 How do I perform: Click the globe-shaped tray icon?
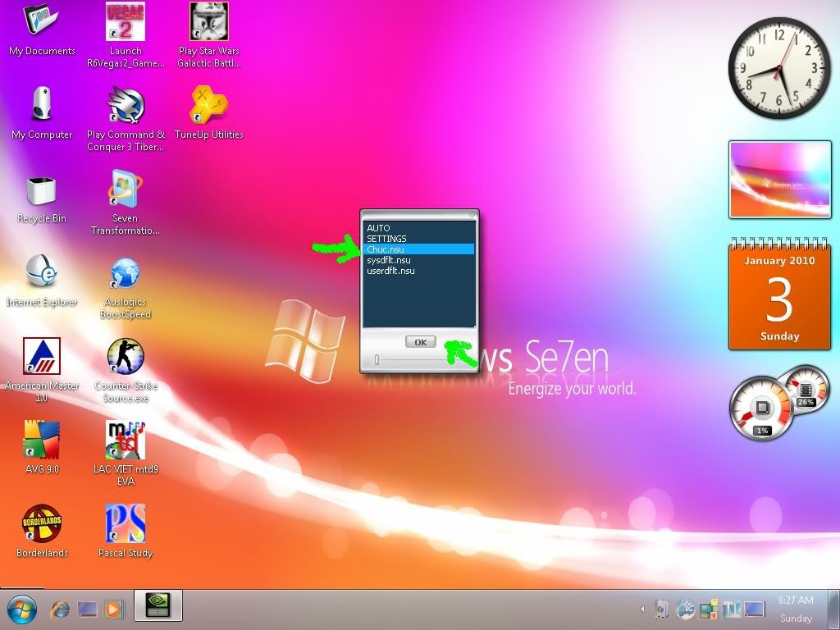[685, 609]
